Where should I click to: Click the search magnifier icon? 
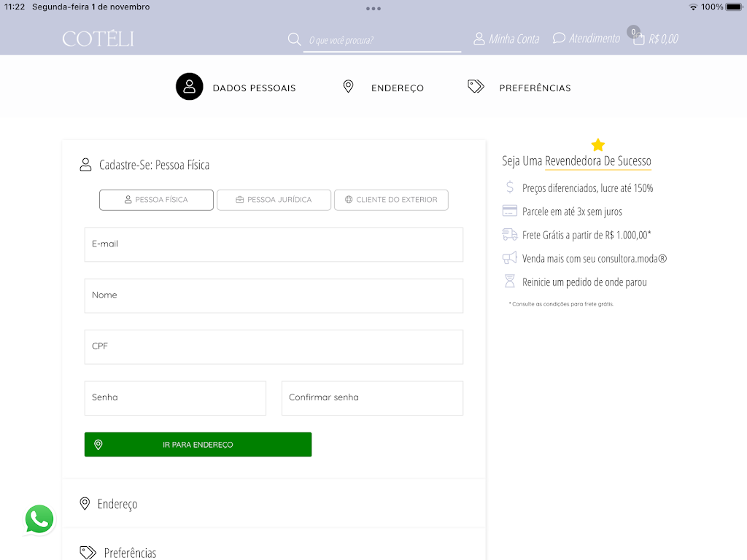295,39
